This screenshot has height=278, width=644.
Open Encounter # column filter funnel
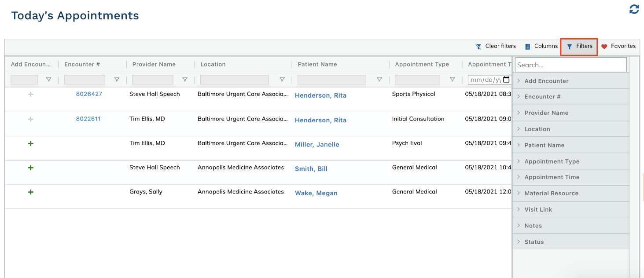(x=117, y=80)
